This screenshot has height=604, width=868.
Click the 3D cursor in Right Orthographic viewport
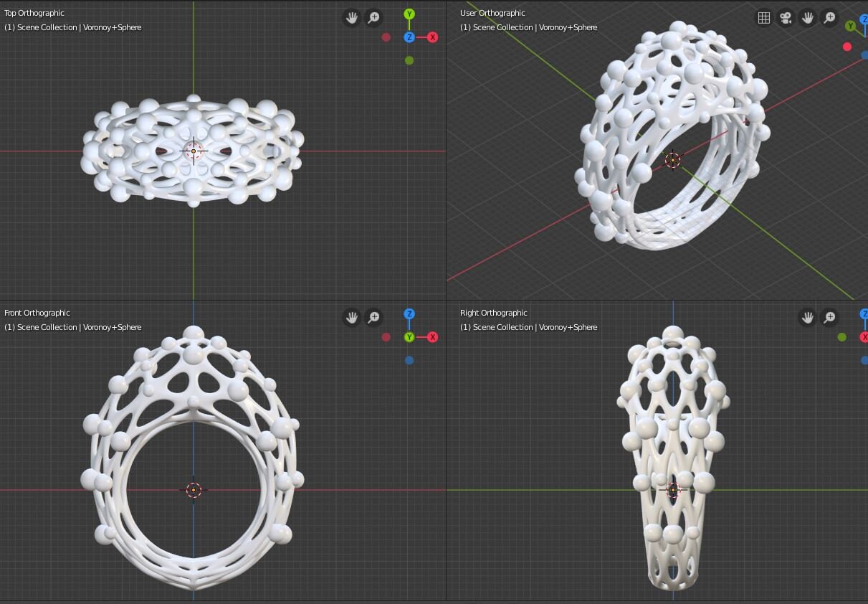coord(672,490)
